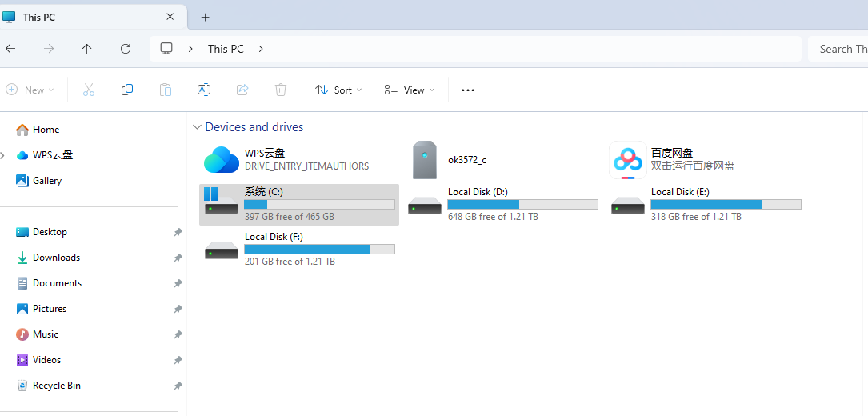Unpin Downloads using its pin icon
The height and width of the screenshot is (416, 868).
point(178,258)
